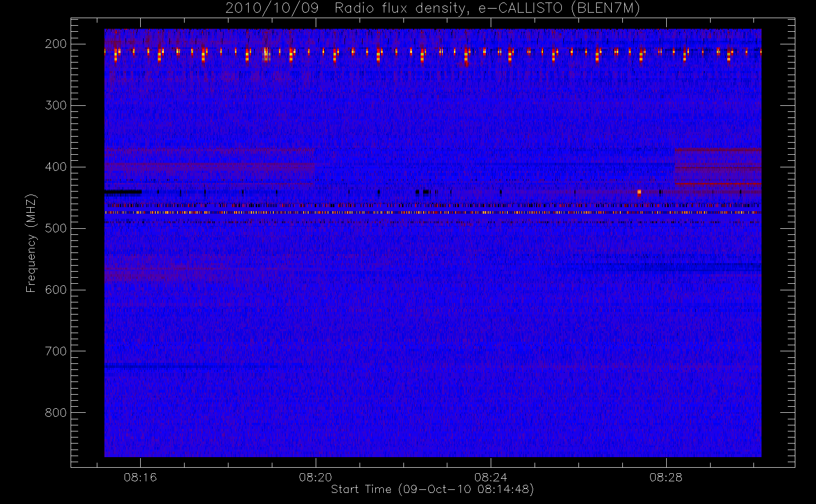Click the 08:20 time tick label

(316, 477)
